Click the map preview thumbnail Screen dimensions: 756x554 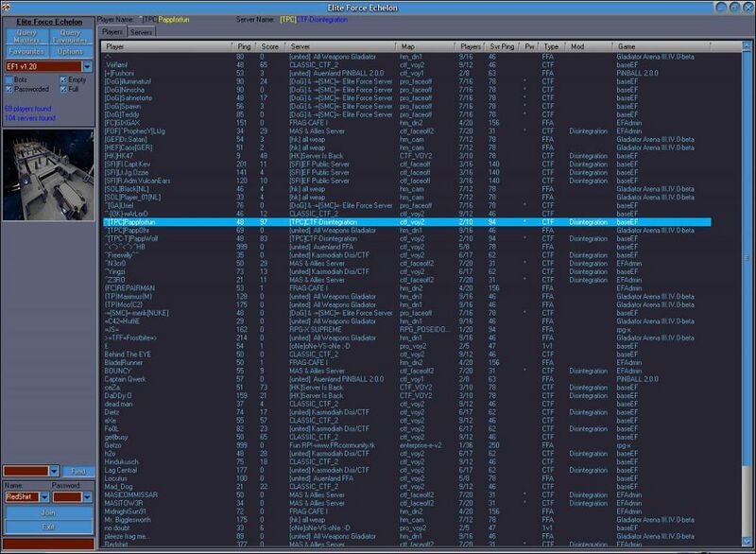pyautogui.click(x=48, y=175)
